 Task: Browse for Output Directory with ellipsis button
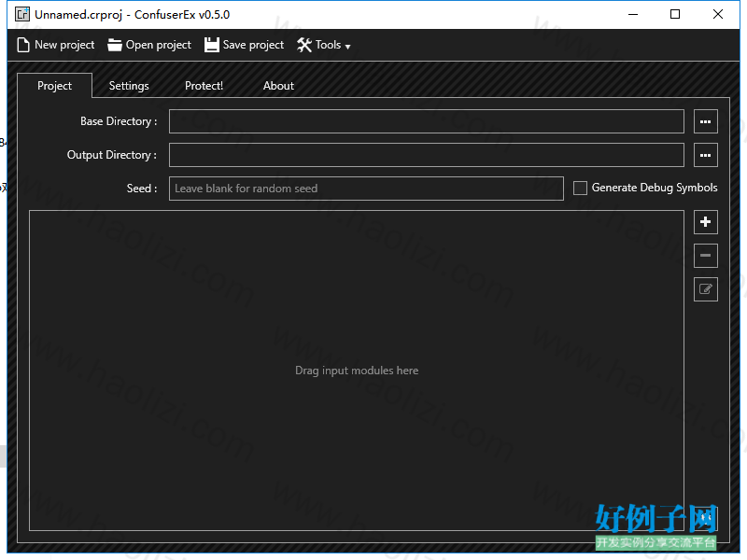click(x=706, y=155)
